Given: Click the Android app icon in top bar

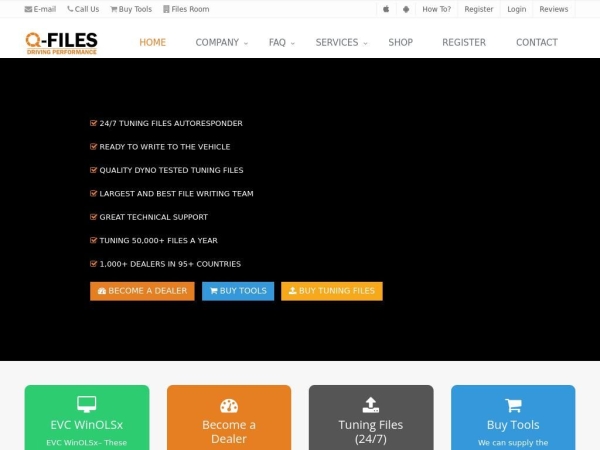Looking at the screenshot, I should tap(406, 9).
